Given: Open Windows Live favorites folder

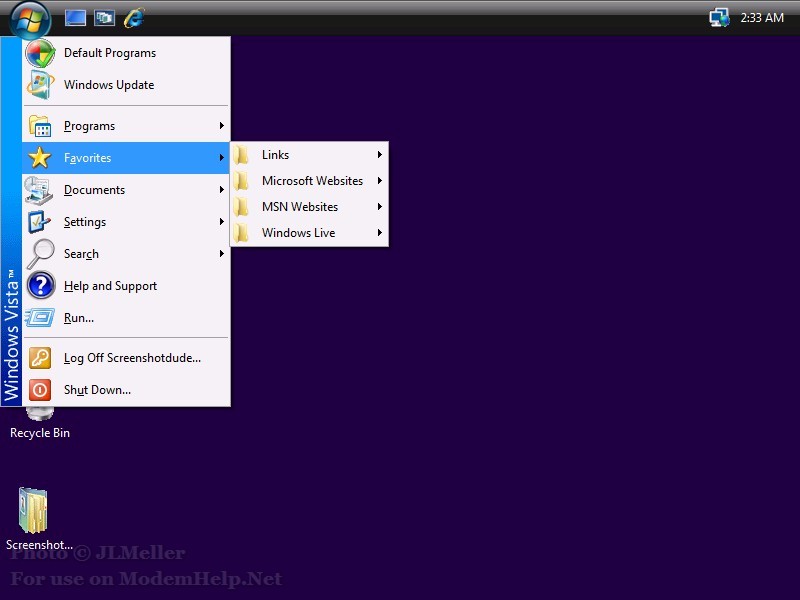Looking at the screenshot, I should pos(309,233).
